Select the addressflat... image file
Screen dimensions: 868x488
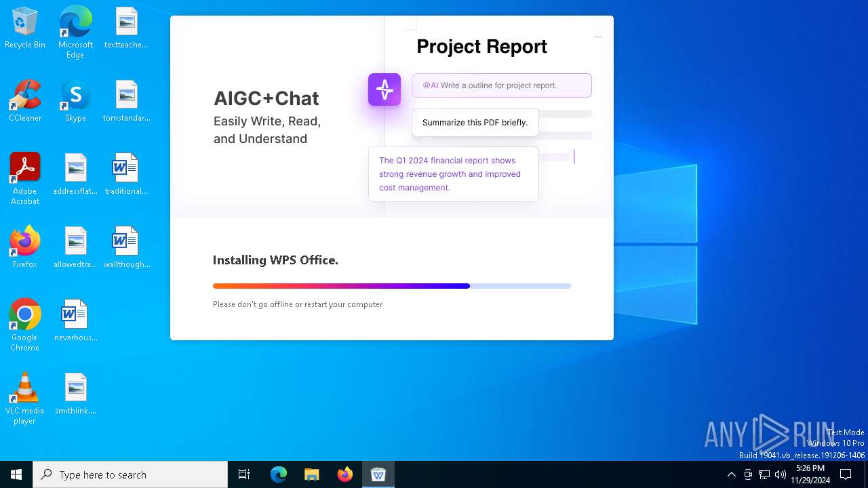[x=75, y=175]
